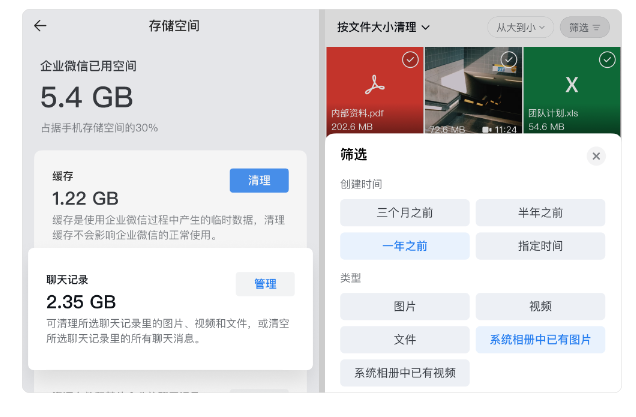Click the PDF icon on 内部资料.pdf
Screen dimensions: 636x417
[374, 84]
